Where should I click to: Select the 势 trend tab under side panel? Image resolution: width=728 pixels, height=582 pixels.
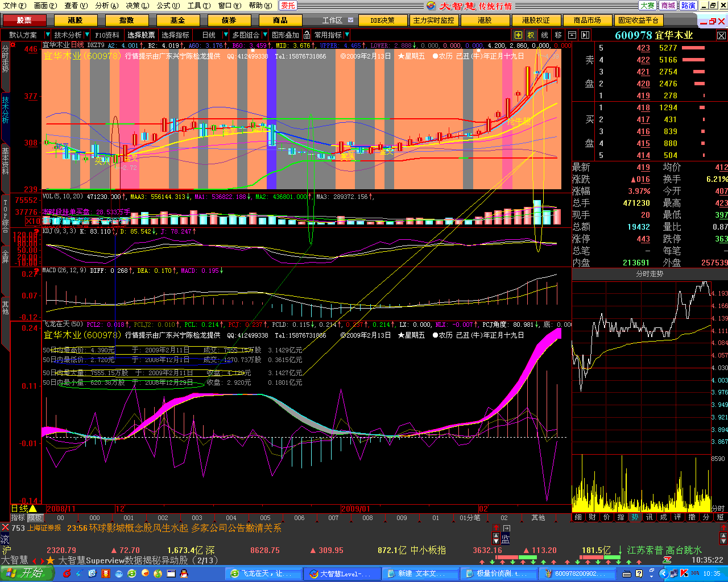tap(635, 517)
